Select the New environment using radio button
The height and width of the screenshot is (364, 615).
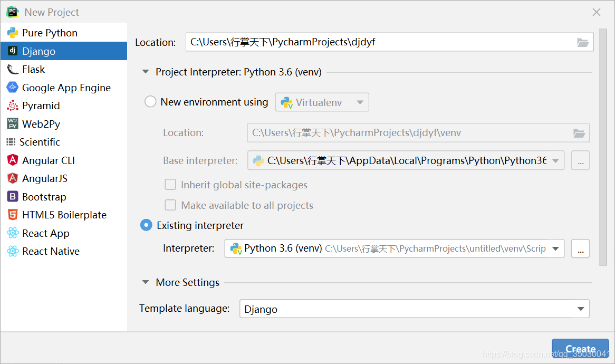click(x=150, y=102)
